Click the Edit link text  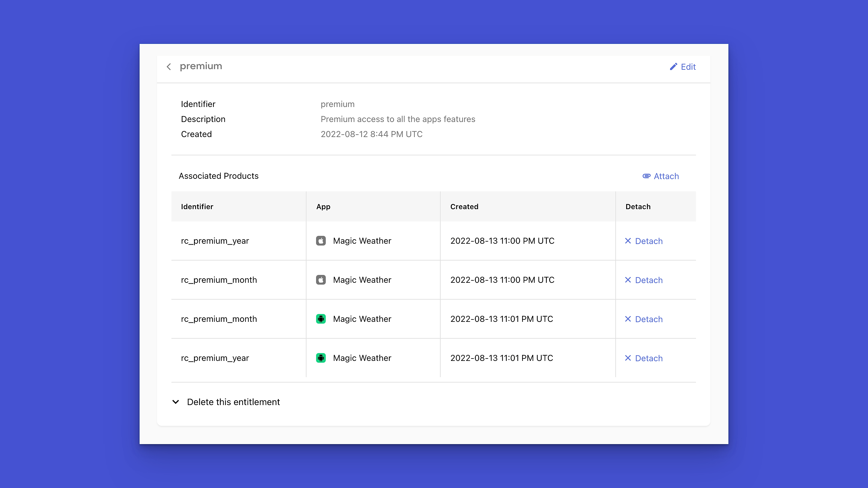click(x=688, y=67)
